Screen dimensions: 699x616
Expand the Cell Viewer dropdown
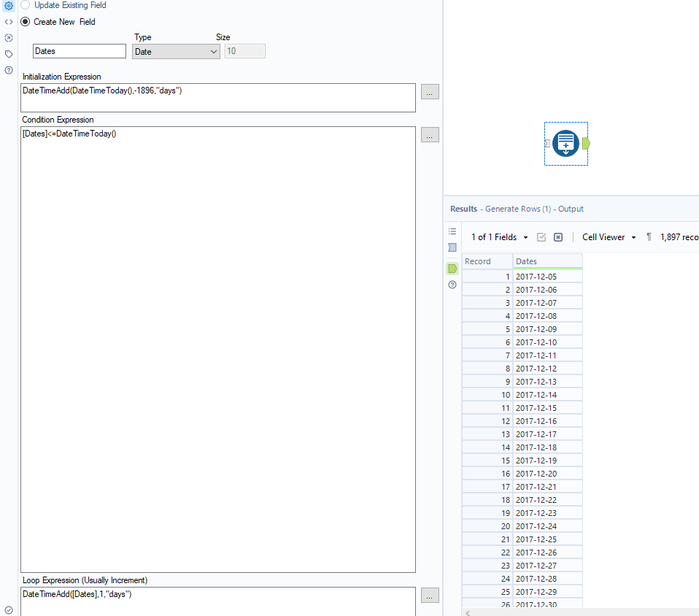tap(608, 237)
